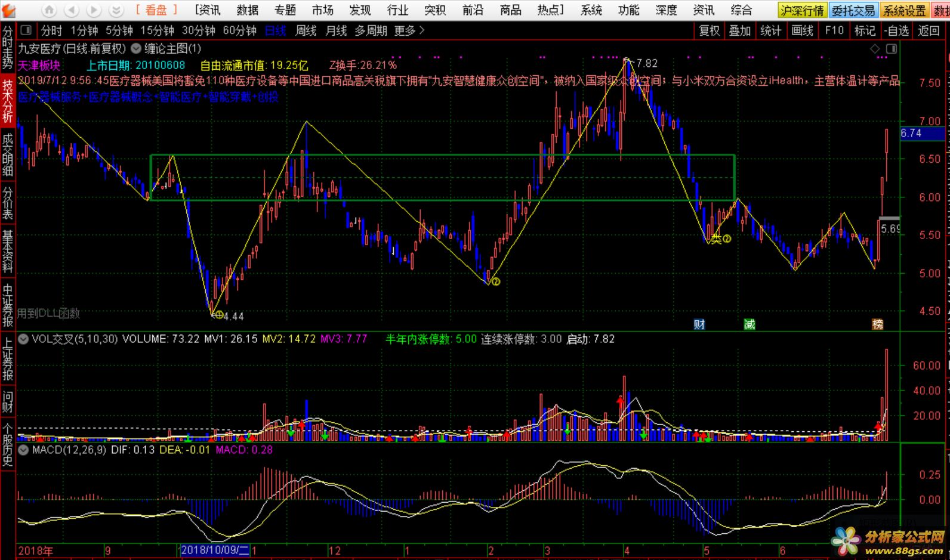Open the 市场 menu
This screenshot has height=560, width=950.
coord(323,10)
